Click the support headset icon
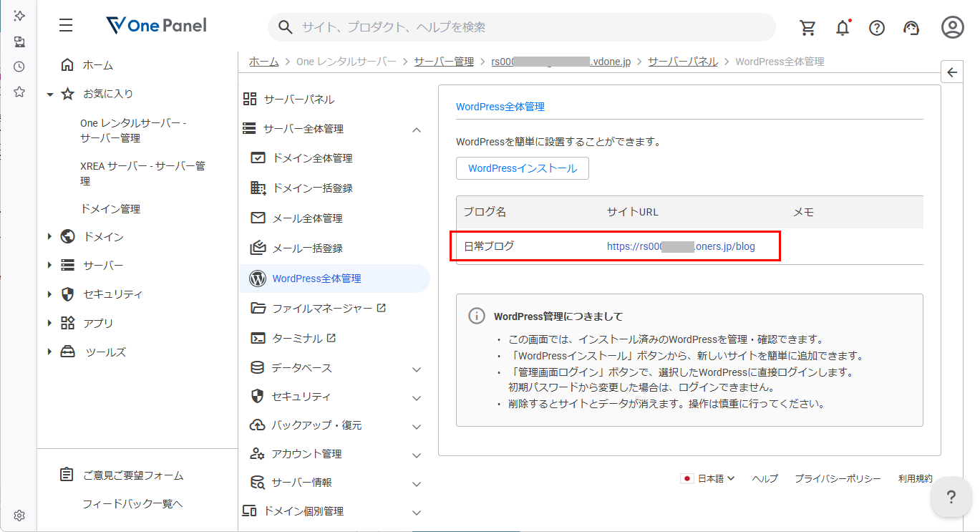The height and width of the screenshot is (532, 980). [911, 27]
